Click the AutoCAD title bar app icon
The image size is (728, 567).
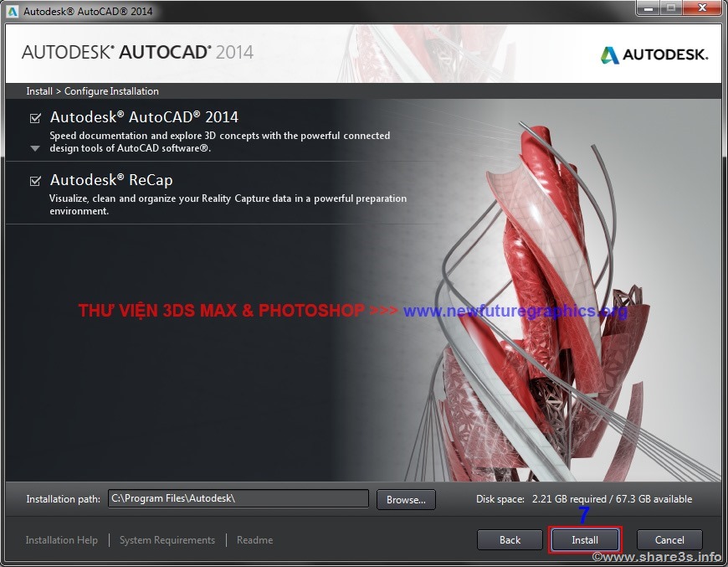coord(12,11)
